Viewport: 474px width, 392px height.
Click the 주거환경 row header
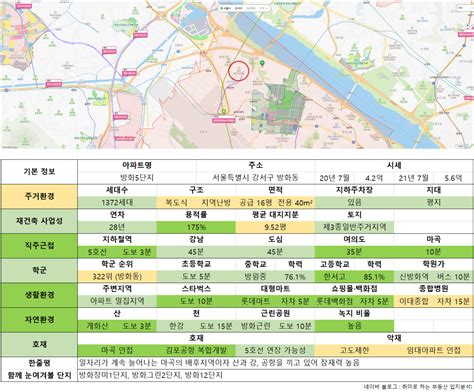tap(39, 196)
